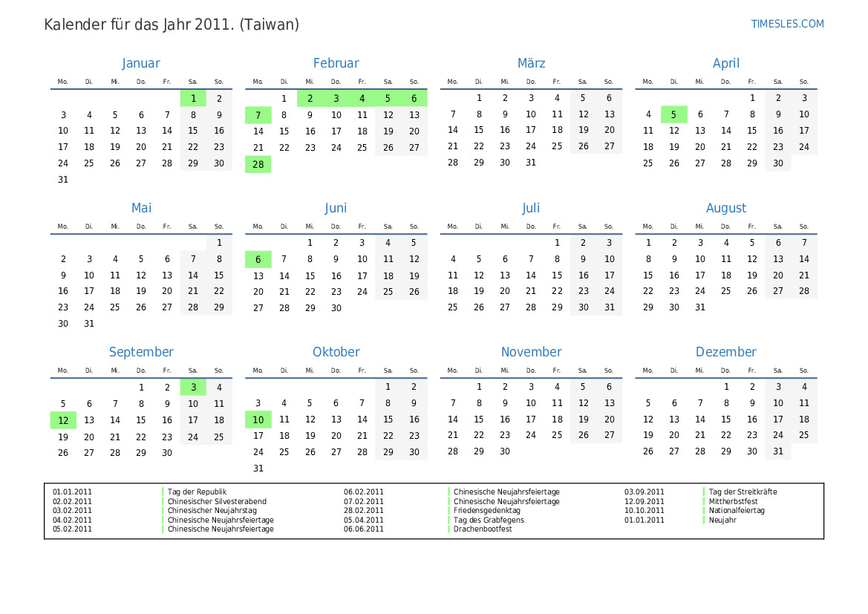
Task: Select the Chinesischer Silvesterabend legend entry
Action: point(217,502)
